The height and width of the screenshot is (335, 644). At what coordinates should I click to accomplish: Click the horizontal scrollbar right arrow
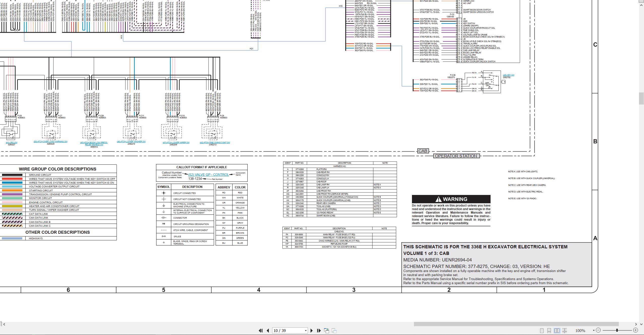[x=636, y=324]
